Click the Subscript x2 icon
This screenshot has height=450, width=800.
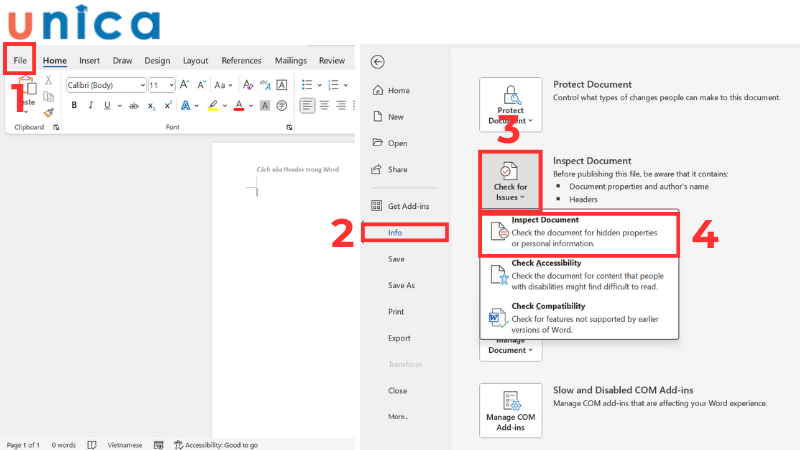[x=151, y=106]
